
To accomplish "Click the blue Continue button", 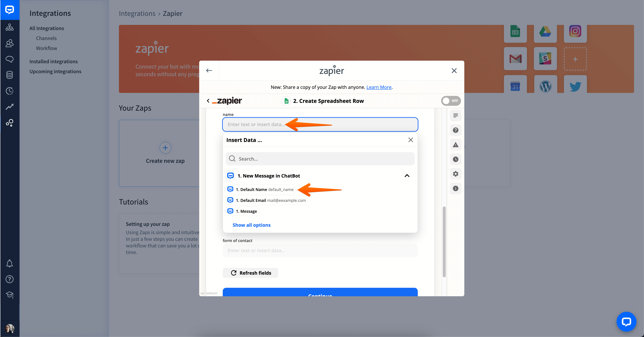I will click(320, 292).
